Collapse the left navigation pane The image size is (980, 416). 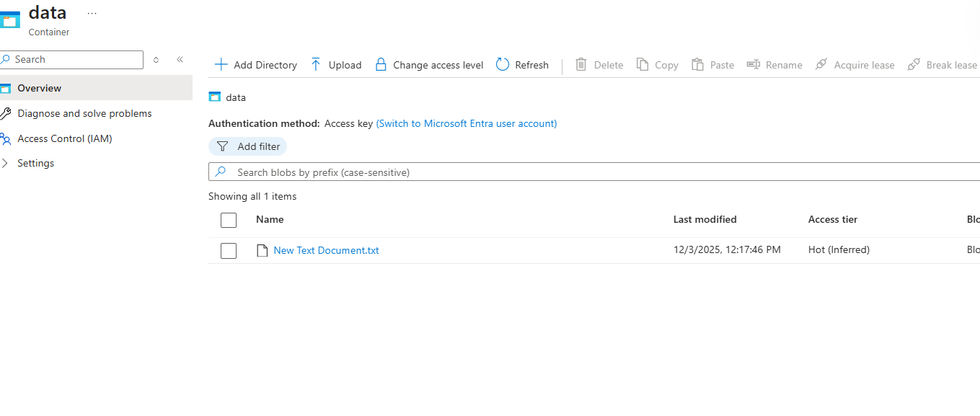click(x=180, y=60)
